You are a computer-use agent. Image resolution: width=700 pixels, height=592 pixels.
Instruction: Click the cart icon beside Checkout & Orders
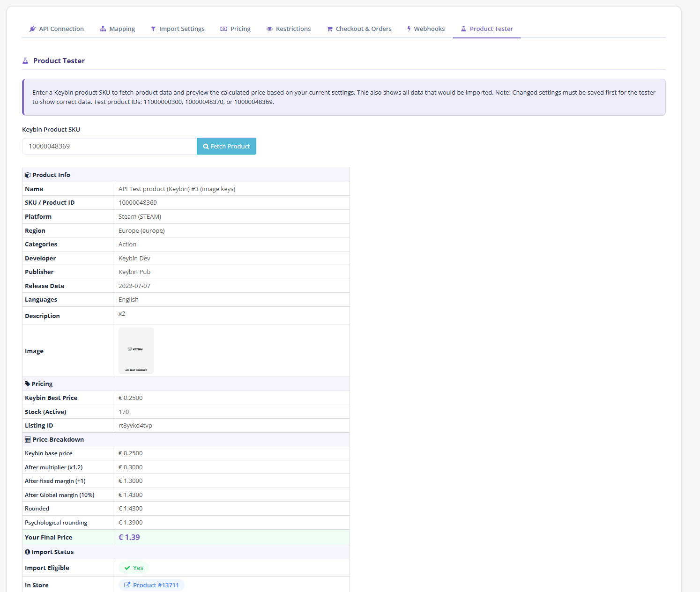[x=329, y=29]
